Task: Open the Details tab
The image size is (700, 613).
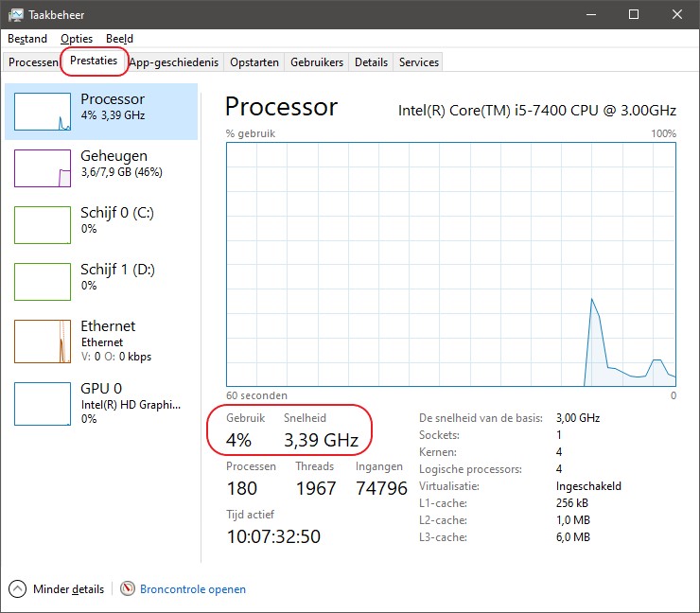Action: click(x=371, y=62)
